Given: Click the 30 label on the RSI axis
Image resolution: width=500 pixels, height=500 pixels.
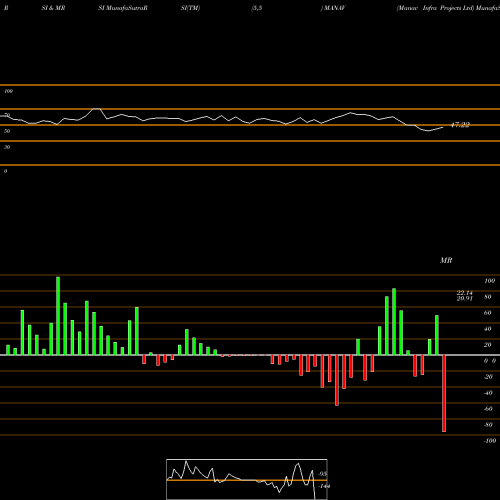Looking at the screenshot, I should tap(7, 147).
